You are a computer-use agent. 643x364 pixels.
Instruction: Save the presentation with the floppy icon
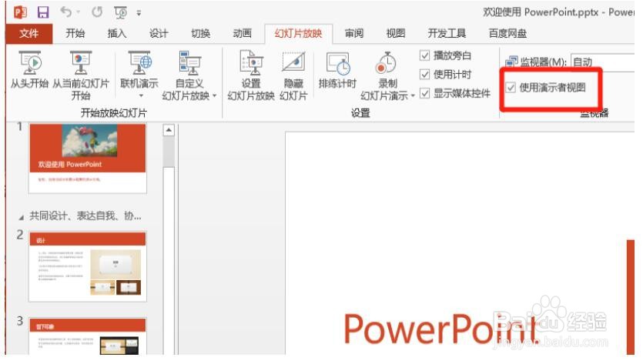point(43,12)
